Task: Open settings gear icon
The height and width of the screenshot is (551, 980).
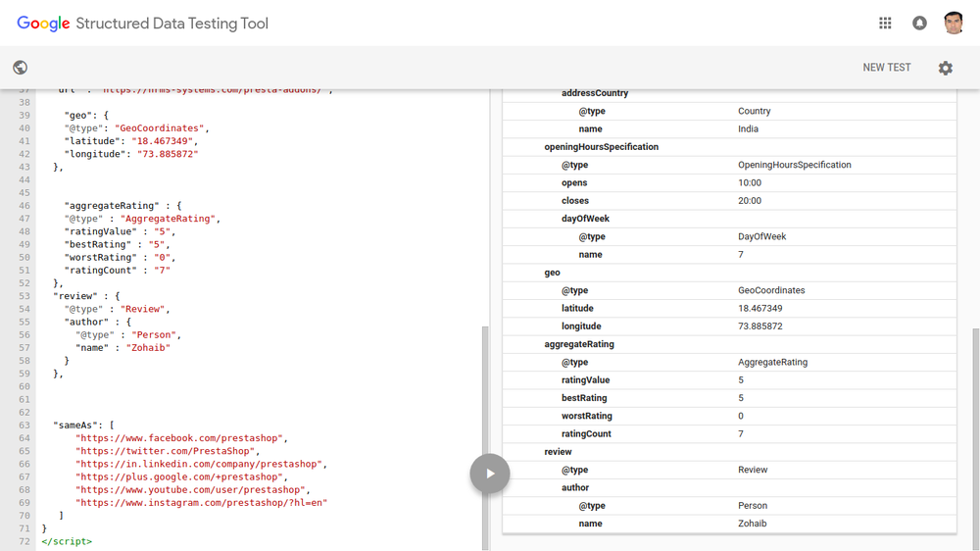Action: [946, 68]
